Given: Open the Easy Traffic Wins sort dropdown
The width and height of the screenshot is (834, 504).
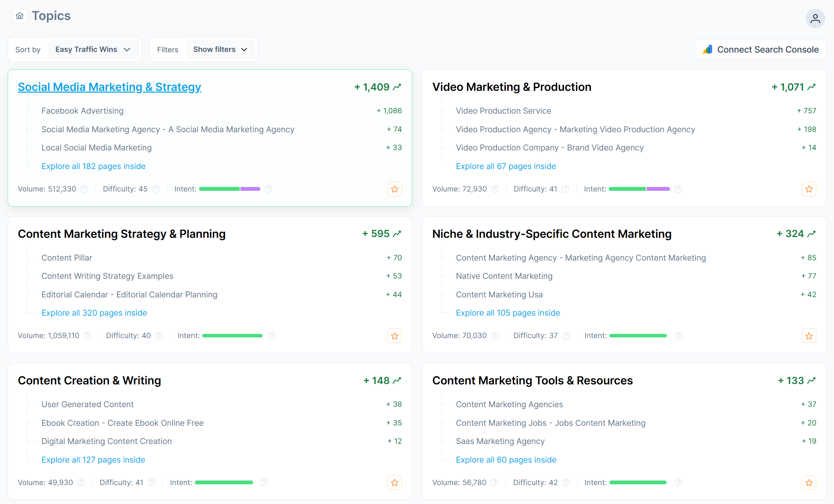Looking at the screenshot, I should 93,49.
